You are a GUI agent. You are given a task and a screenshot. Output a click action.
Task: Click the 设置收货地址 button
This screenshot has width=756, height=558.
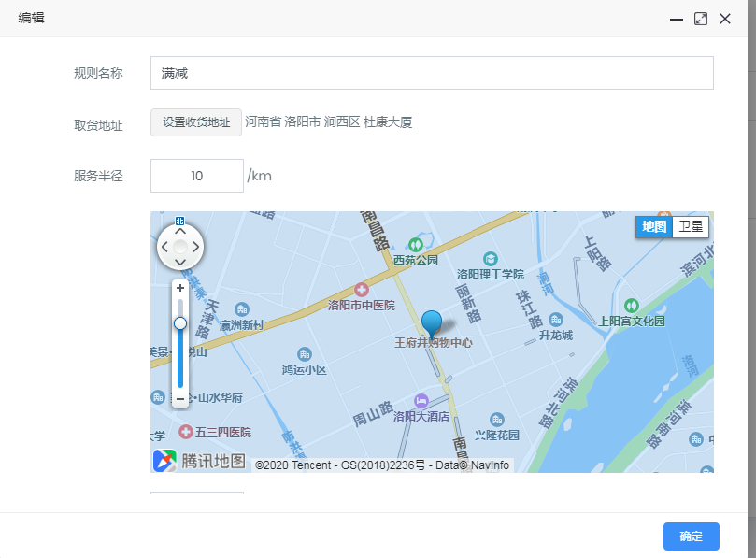tap(196, 122)
